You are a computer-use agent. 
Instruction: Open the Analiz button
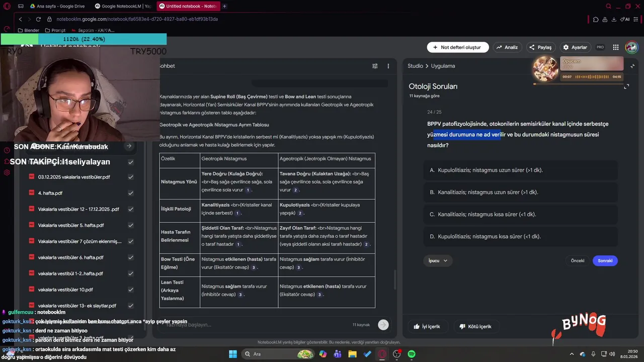pyautogui.click(x=507, y=47)
